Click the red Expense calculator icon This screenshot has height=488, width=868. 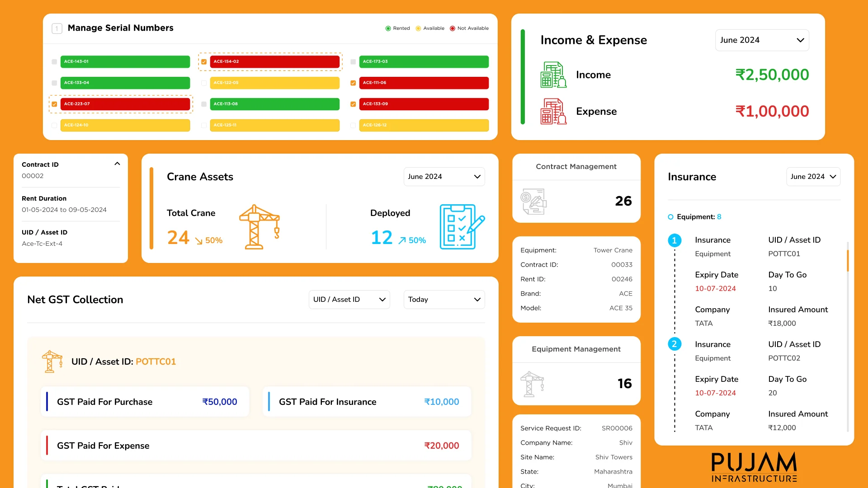click(553, 111)
